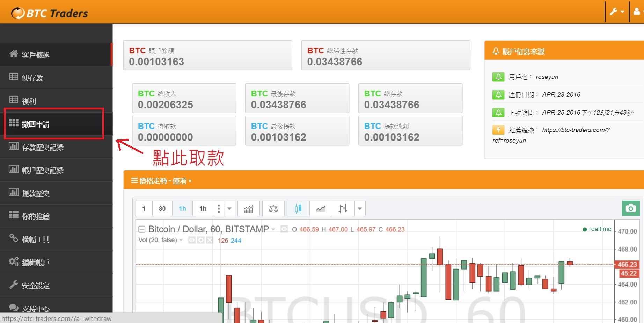This screenshot has height=323, width=644.
Task: Open dropdown arrow after BITSTAMP title
Action: (x=273, y=230)
